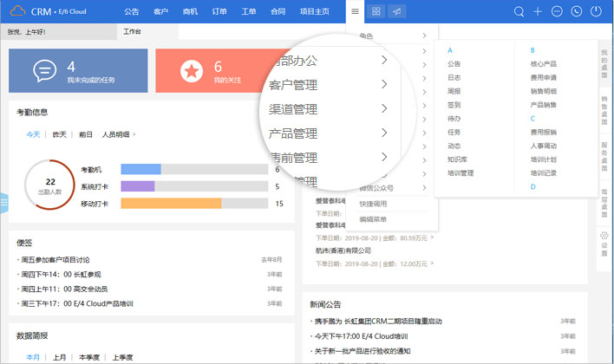Click the plus add-new icon
The width and height of the screenshot is (614, 364).
click(538, 11)
